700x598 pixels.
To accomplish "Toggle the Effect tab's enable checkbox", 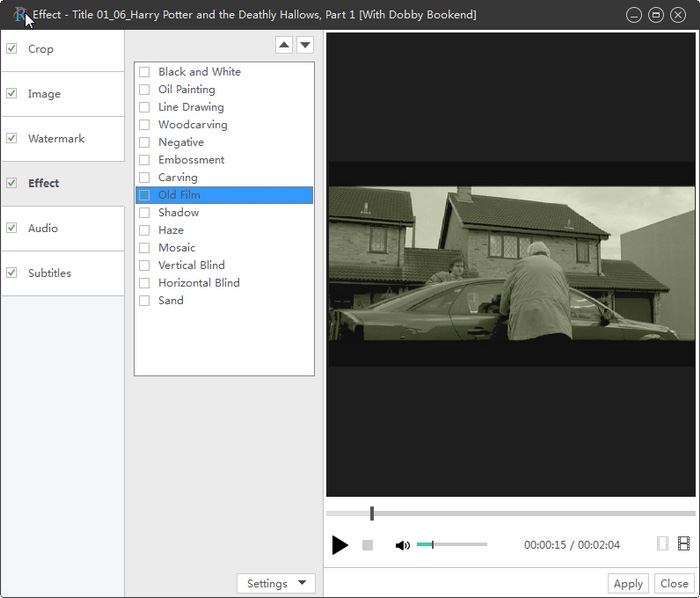I will click(x=12, y=183).
